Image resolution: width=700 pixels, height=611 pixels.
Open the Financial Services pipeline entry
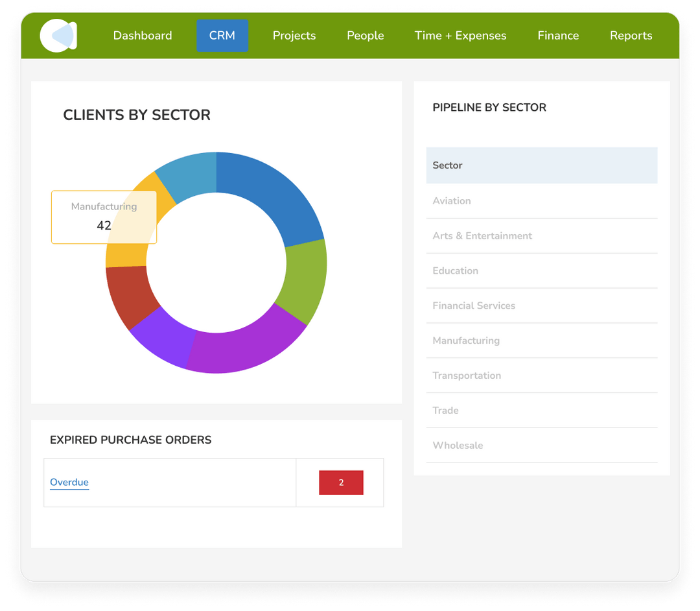point(474,305)
